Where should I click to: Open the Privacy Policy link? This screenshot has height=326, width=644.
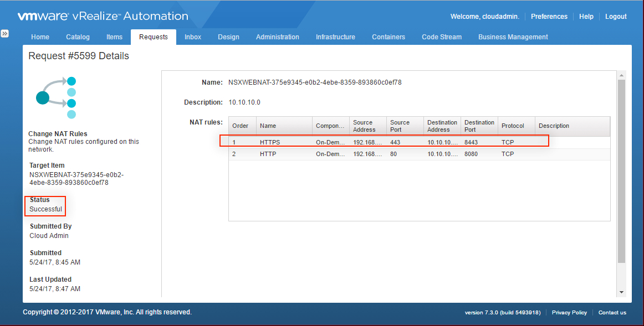[569, 313]
